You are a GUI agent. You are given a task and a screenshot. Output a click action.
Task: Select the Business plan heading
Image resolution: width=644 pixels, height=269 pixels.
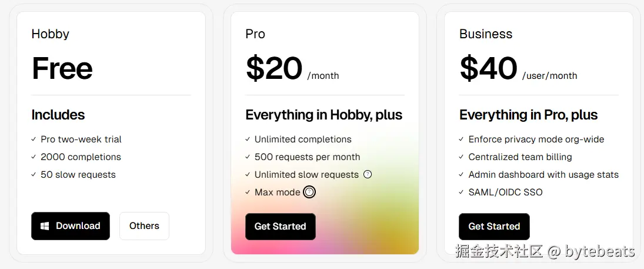click(486, 34)
